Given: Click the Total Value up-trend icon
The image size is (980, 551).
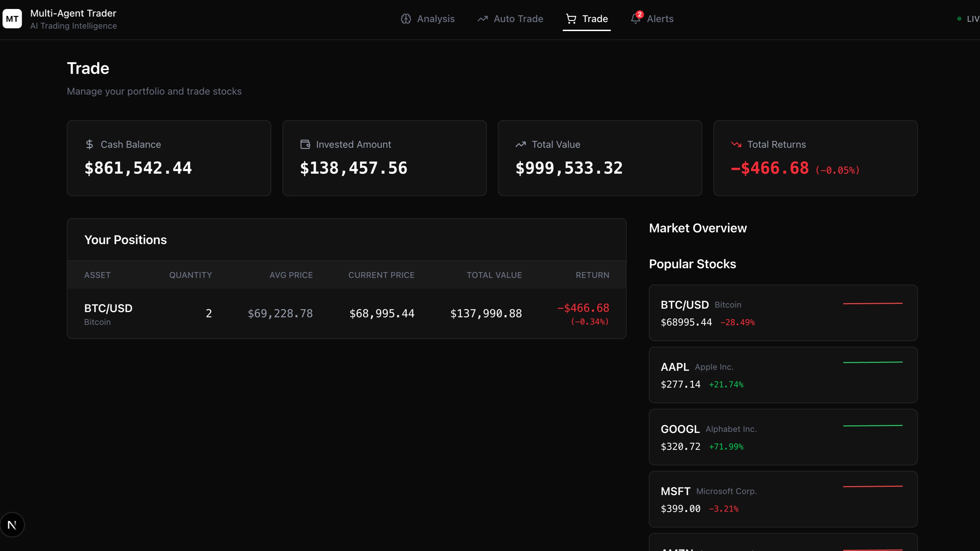Looking at the screenshot, I should 521,145.
